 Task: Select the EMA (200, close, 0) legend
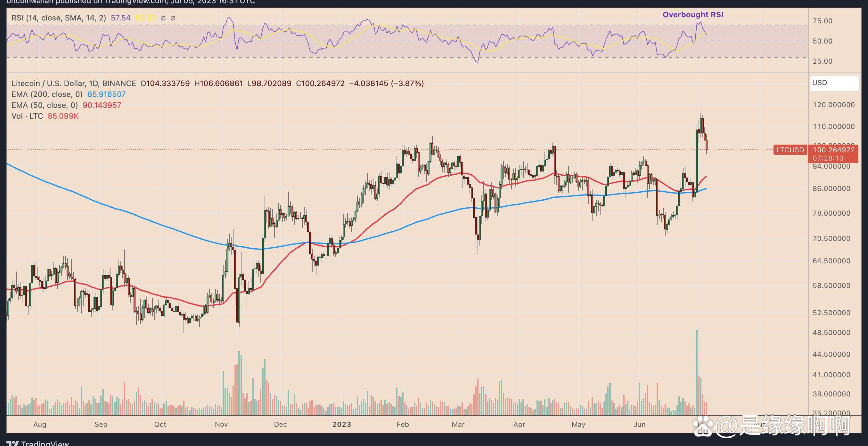(47, 94)
